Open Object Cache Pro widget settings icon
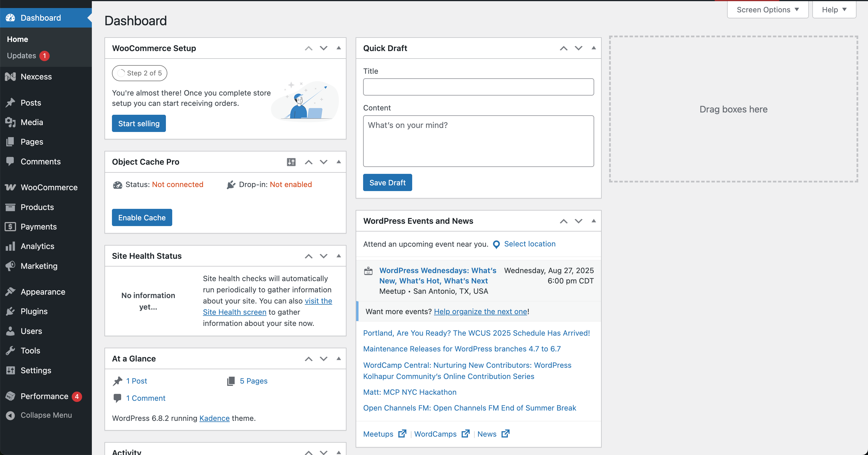Viewport: 868px width, 455px height. [291, 162]
